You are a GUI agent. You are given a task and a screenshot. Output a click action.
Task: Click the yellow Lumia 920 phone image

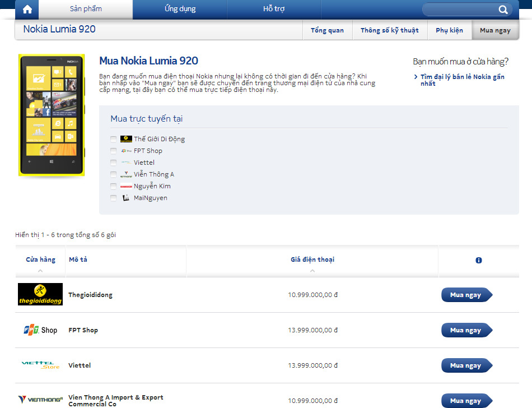(52, 115)
